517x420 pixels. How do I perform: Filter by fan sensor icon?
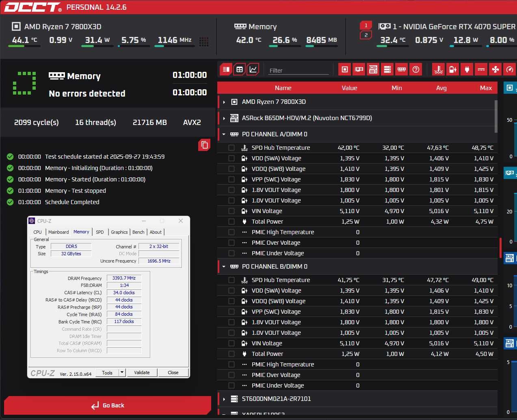(495, 69)
